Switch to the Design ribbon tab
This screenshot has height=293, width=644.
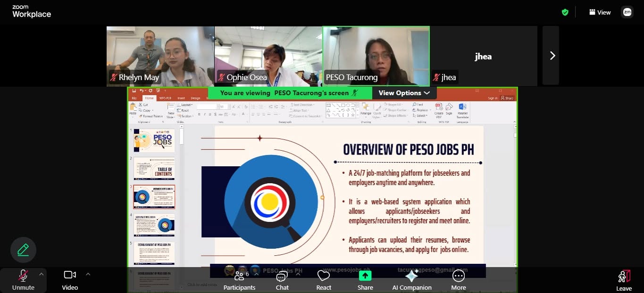pyautogui.click(x=195, y=98)
